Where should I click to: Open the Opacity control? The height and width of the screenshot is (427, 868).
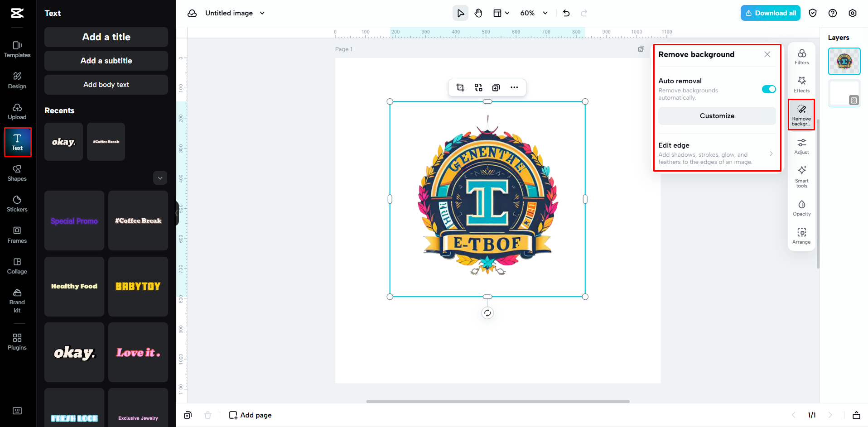tap(801, 207)
